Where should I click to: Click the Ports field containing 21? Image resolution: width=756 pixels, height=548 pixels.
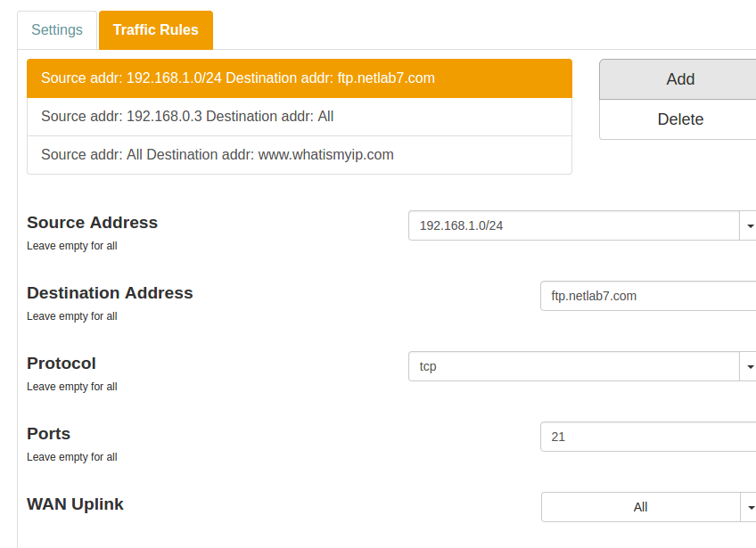tap(647, 437)
